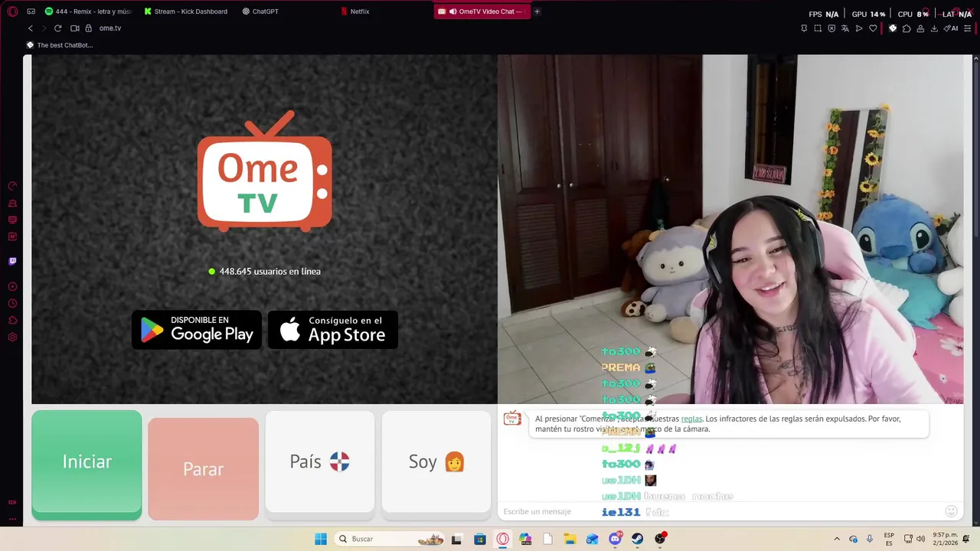Viewport: 980px width, 551px height.
Task: Open the extensions cube icon
Action: [906, 28]
